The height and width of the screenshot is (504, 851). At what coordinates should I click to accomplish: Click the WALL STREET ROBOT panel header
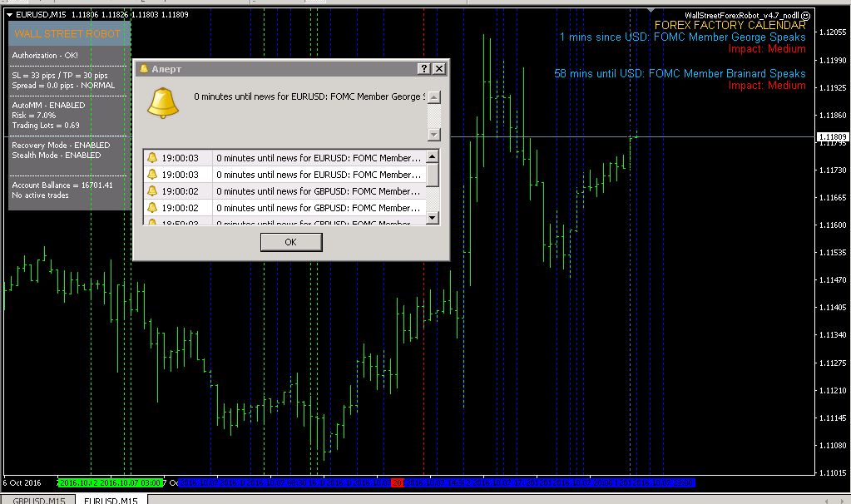tap(68, 33)
